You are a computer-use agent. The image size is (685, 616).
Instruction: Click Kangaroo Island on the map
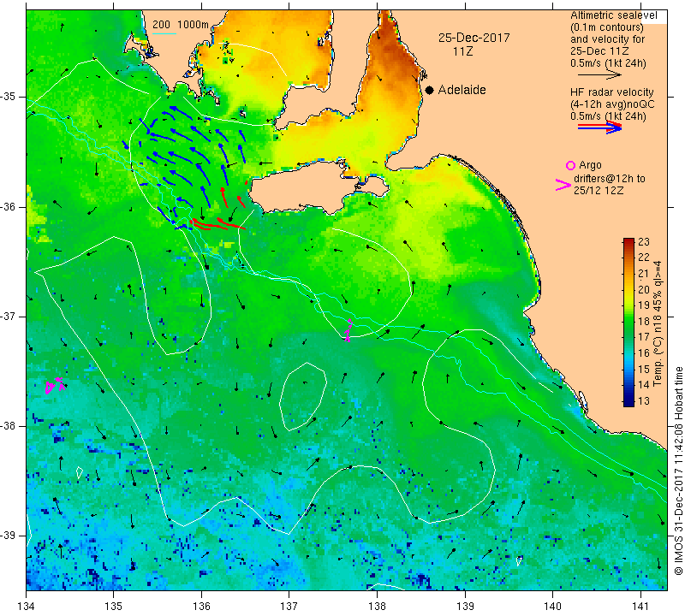tap(306, 189)
